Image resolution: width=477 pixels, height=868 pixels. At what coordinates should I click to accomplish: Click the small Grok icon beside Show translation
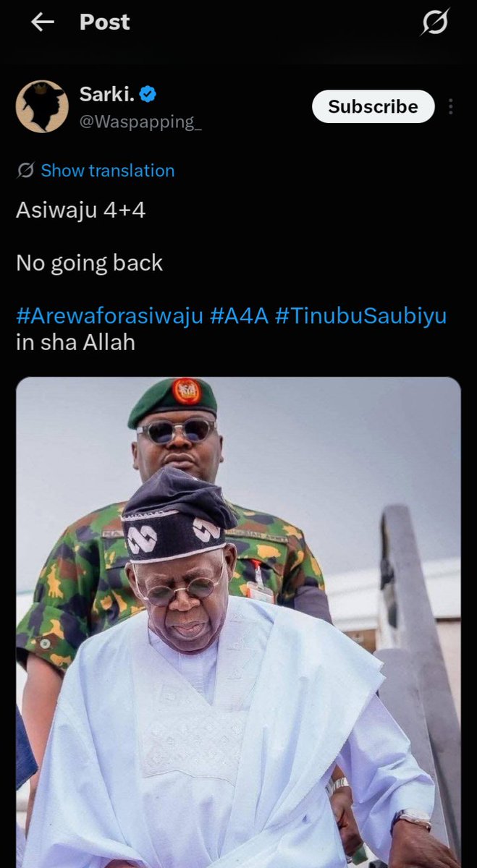(x=25, y=171)
